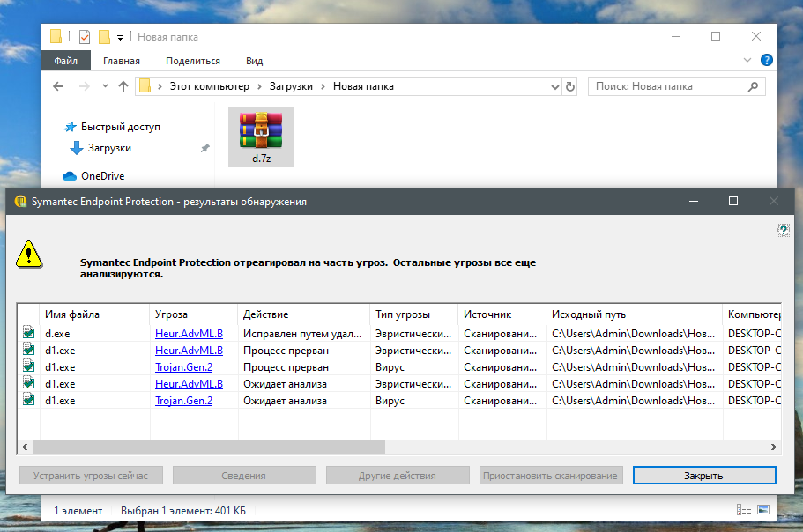803x532 pixels.
Task: Open Heur.AdvML.B link in 'Ожидает анализа' row
Action: coord(189,384)
